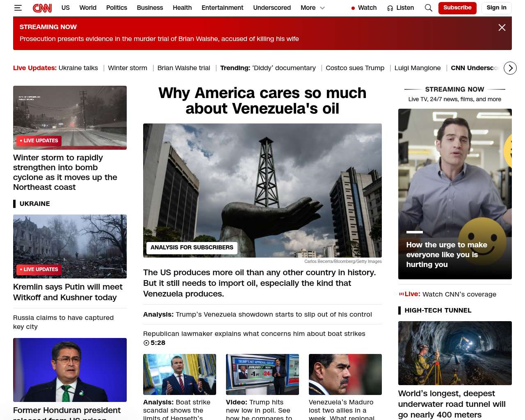The image size is (525, 420).
Task: Open the UKRAINE section label
Action: tap(35, 204)
